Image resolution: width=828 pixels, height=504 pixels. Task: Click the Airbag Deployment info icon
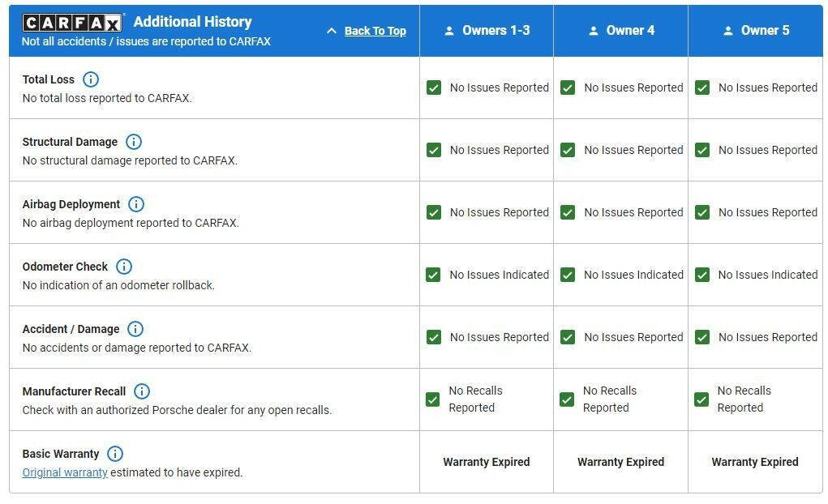(x=136, y=204)
